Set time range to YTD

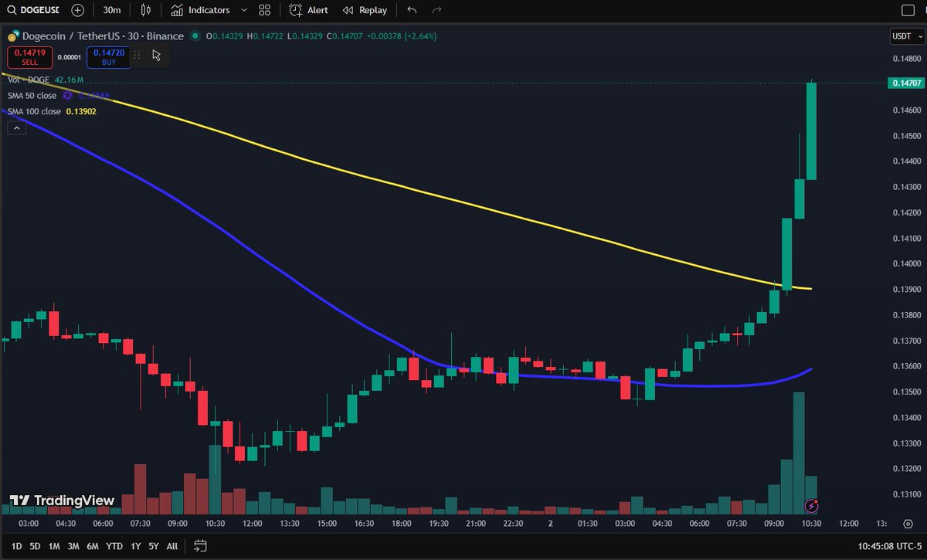pyautogui.click(x=114, y=546)
